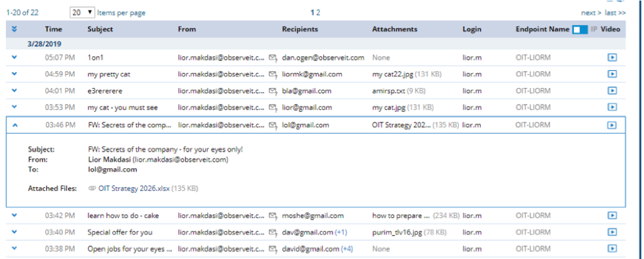The width and height of the screenshot is (644, 259).
Task: Sort by Time column header
Action: coord(54,29)
